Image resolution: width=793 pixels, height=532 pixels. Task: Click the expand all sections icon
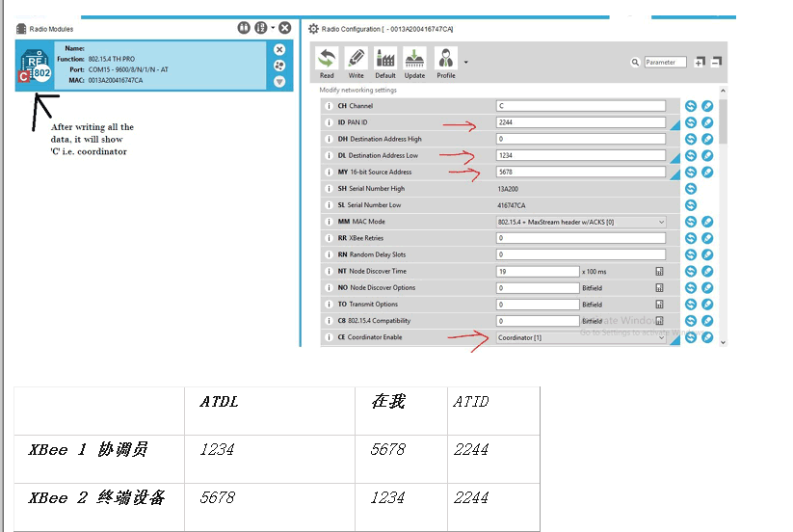coord(700,62)
